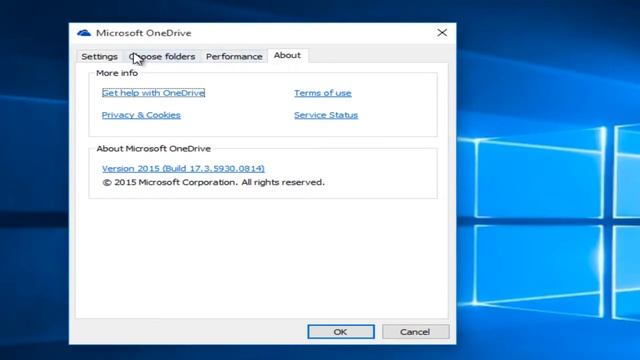This screenshot has height=360, width=640.
Task: Close the Microsoft OneDrive dialog
Action: coord(442,33)
